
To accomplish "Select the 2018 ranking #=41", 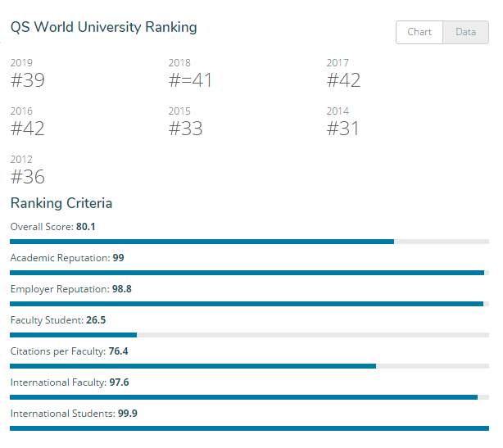I will [x=190, y=80].
